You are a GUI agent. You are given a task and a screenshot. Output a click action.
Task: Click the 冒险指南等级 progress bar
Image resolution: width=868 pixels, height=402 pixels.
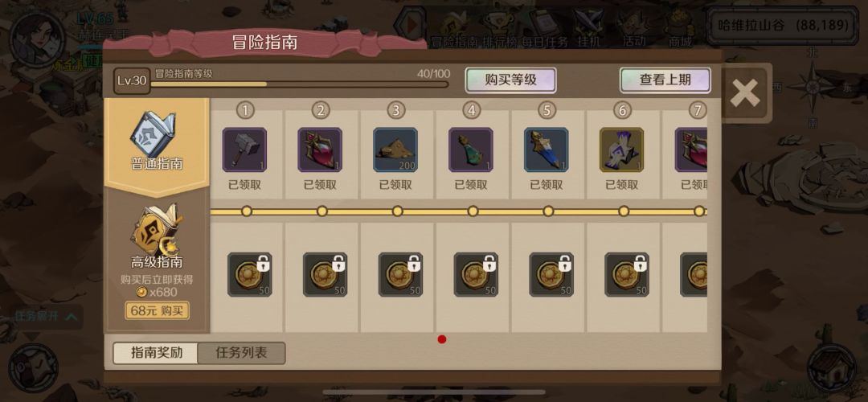point(300,84)
